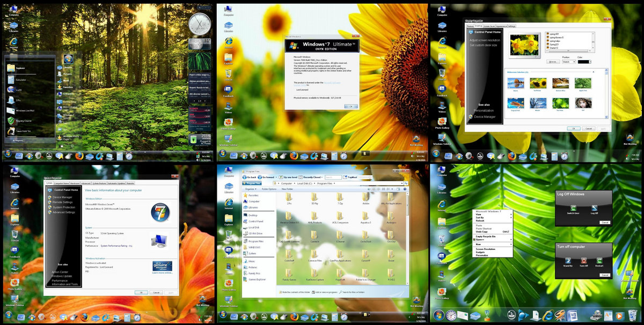
Task: Switch to the Appearance tab in Display Properties
Action: click(x=501, y=25)
